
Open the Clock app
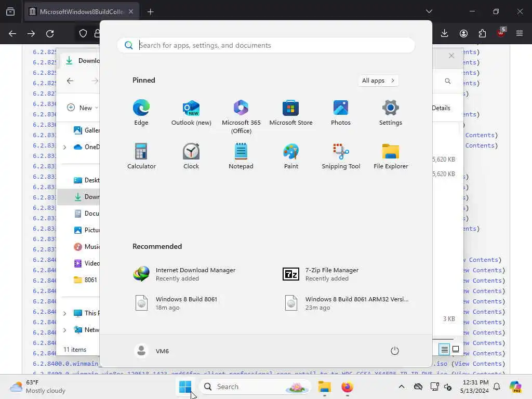click(x=191, y=156)
